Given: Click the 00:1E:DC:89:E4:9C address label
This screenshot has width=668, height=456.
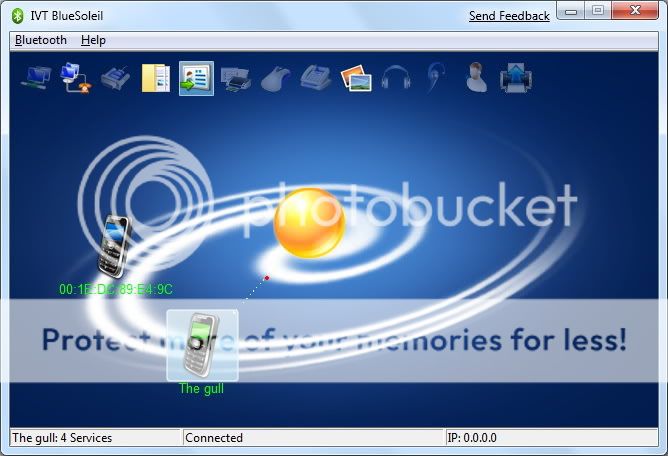Looking at the screenshot, I should pos(116,289).
